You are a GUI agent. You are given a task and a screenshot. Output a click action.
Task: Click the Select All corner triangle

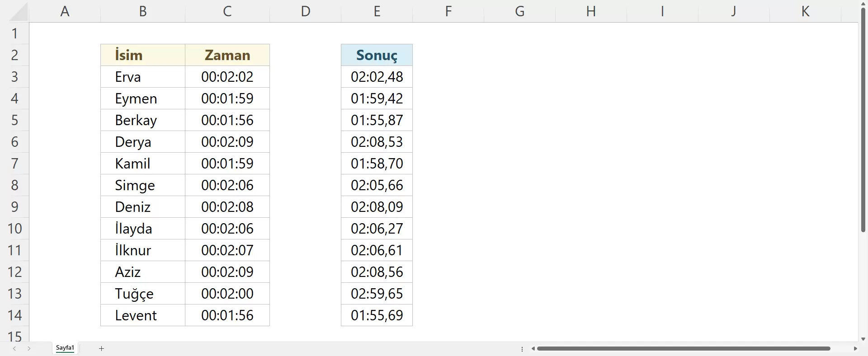click(x=18, y=13)
